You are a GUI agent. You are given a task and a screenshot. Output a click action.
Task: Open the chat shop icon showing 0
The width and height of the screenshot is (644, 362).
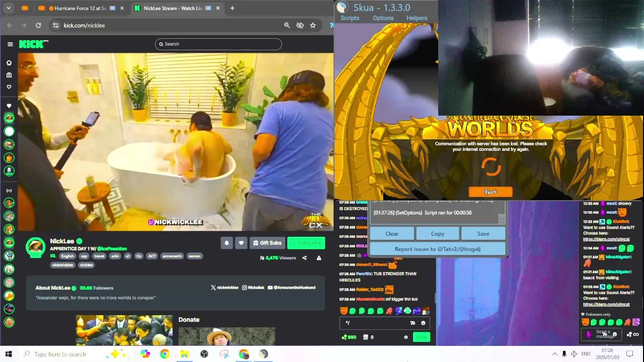[368, 337]
